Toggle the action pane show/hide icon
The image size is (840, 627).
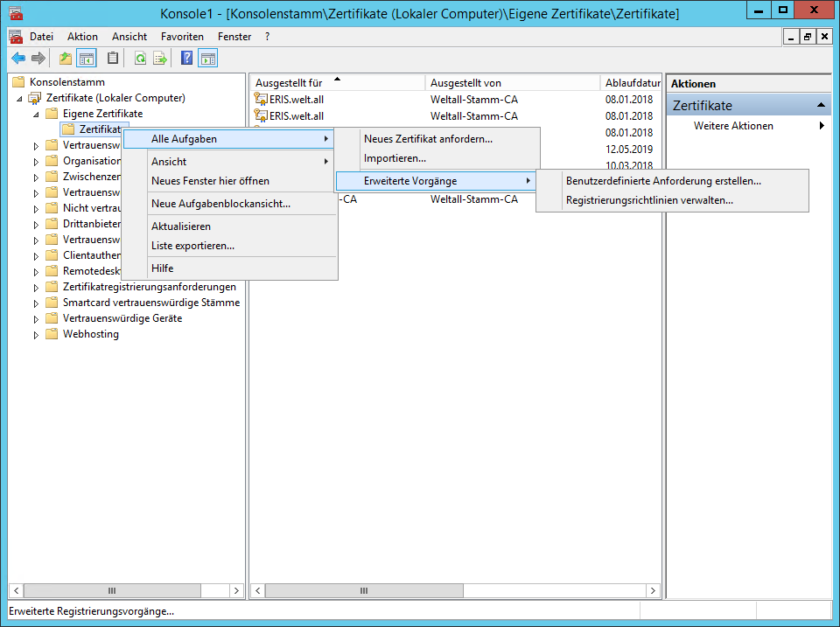[x=208, y=59]
